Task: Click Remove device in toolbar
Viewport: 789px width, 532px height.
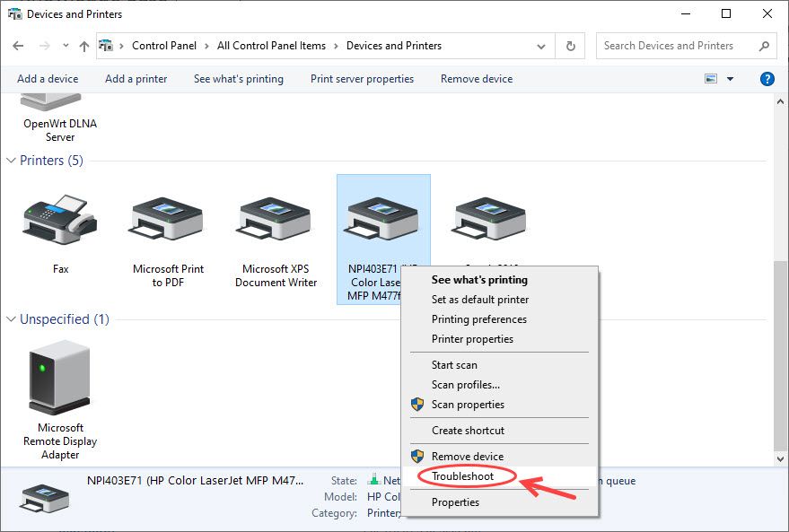Action: click(477, 79)
